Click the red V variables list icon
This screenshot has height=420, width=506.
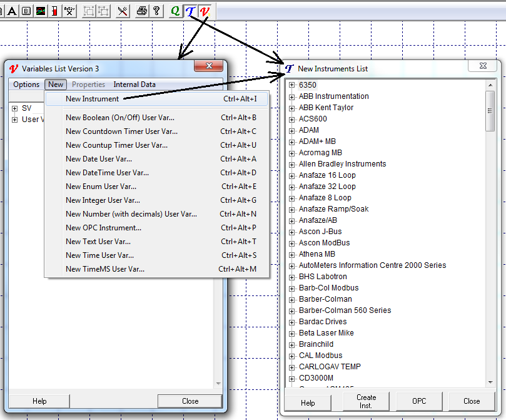(x=204, y=11)
